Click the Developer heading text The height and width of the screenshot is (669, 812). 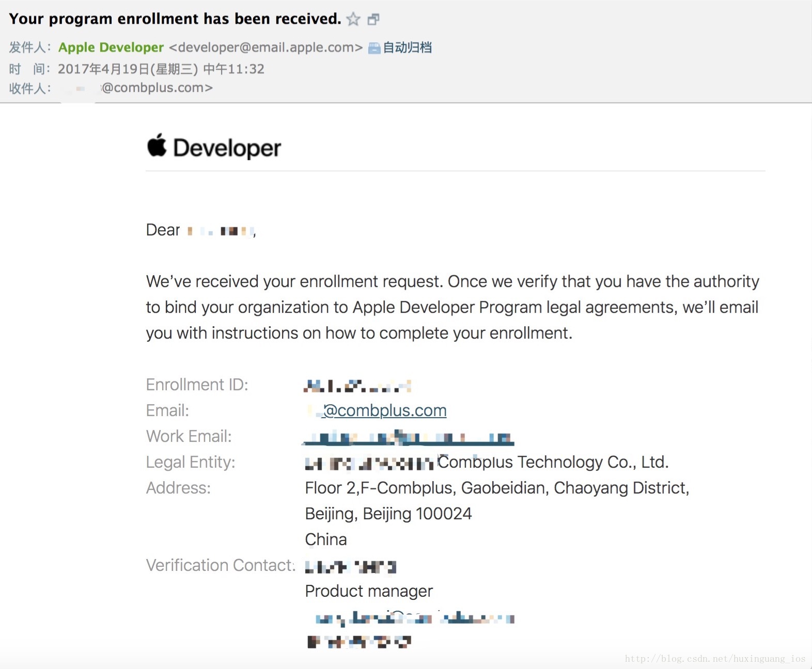tap(227, 148)
